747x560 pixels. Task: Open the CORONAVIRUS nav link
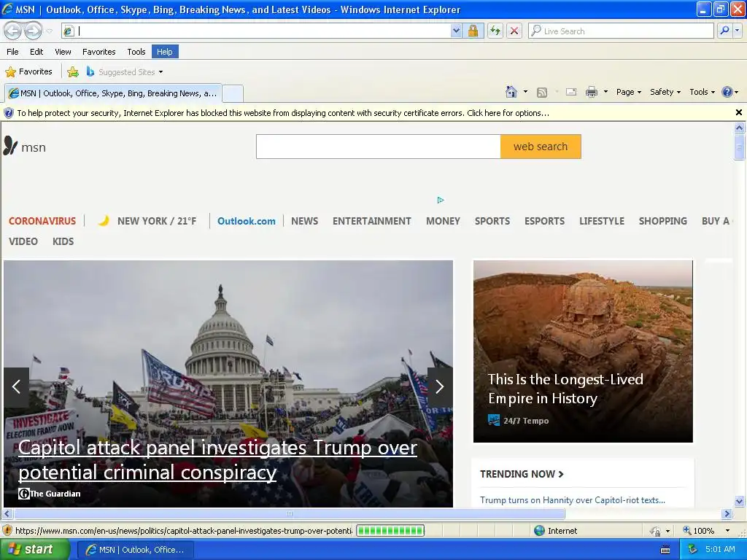tap(42, 221)
